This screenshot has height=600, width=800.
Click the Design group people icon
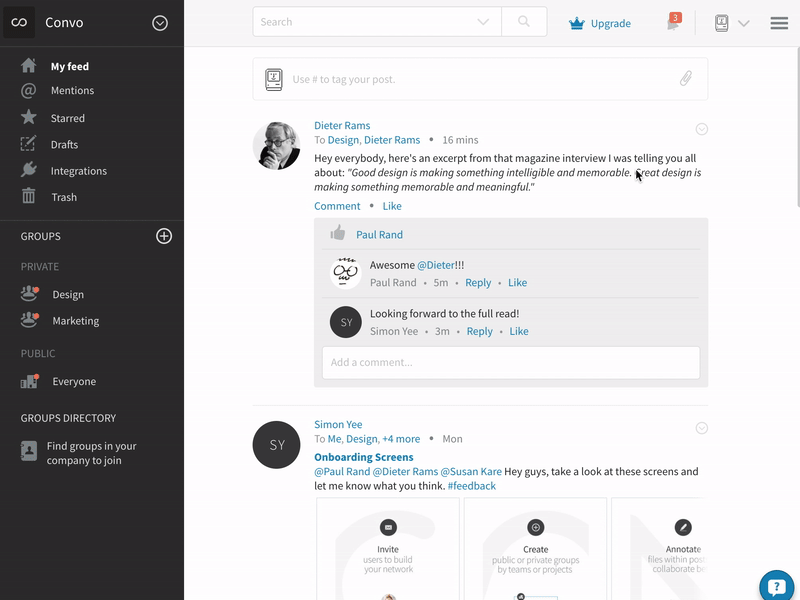click(x=30, y=293)
